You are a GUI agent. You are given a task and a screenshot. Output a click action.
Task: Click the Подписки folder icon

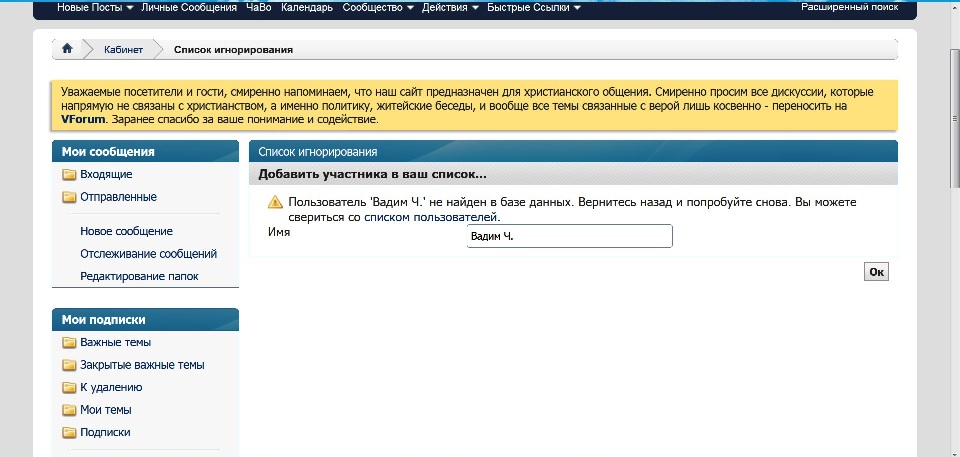tap(69, 433)
